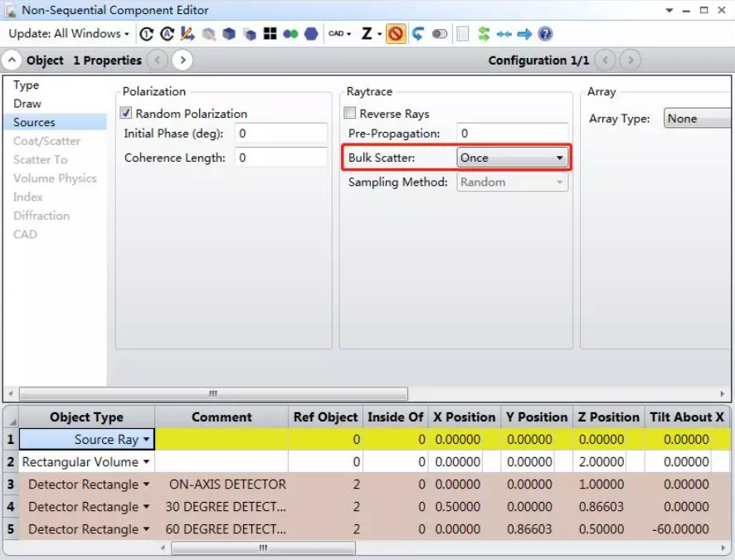The width and height of the screenshot is (735, 560).
Task: Go to next object with arrow button
Action: click(182, 61)
